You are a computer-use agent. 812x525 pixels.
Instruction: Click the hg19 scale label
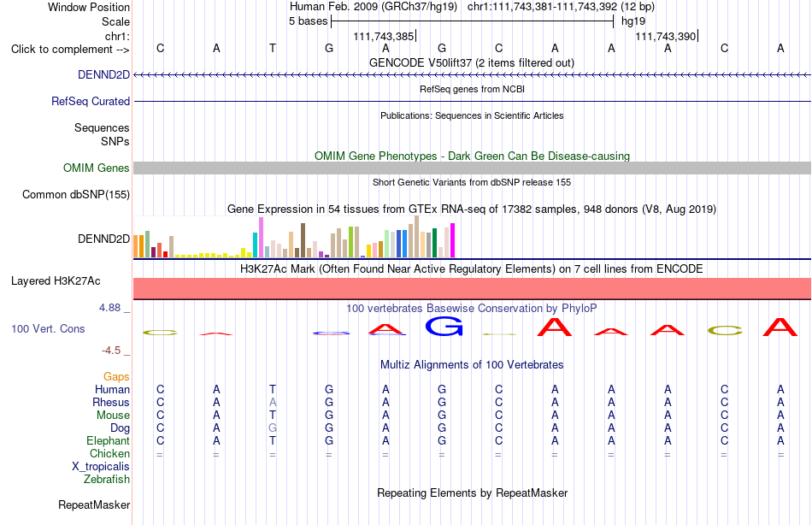pyautogui.click(x=633, y=21)
